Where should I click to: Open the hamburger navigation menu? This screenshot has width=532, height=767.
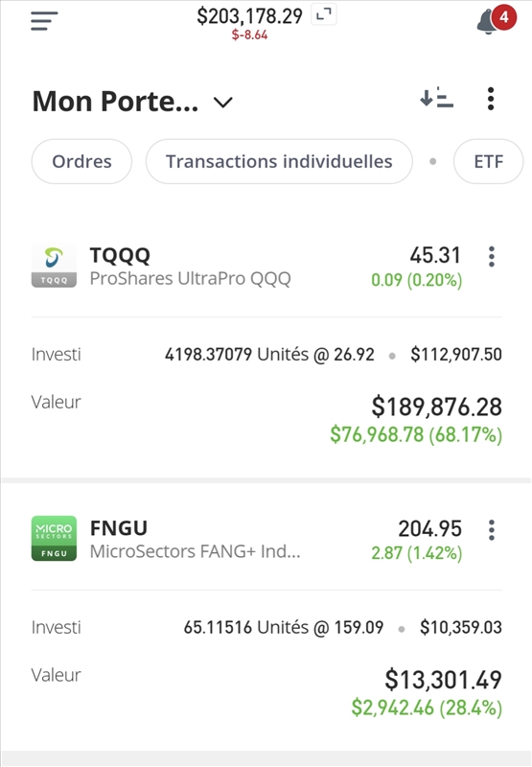click(x=44, y=20)
